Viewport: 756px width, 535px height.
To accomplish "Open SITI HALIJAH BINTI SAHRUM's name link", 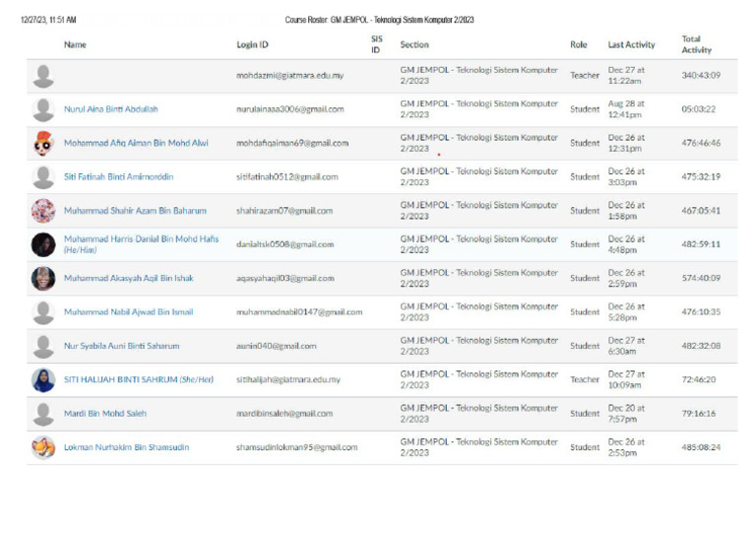I will (x=138, y=379).
